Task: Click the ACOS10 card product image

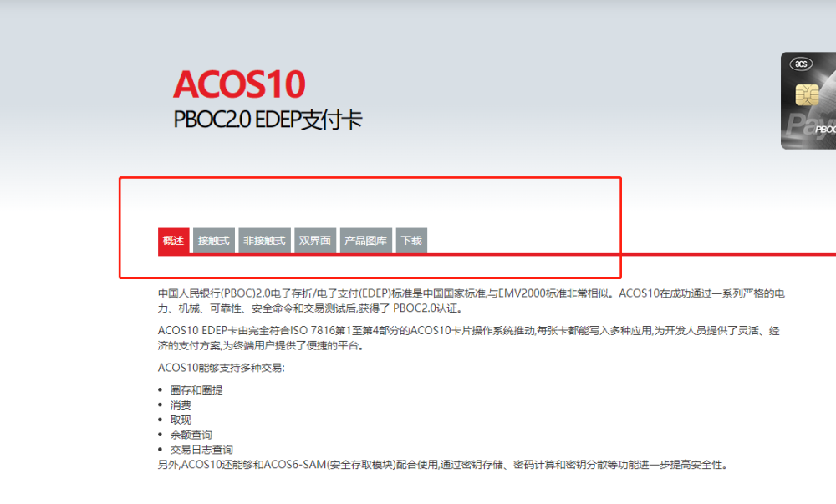Action: (808, 100)
